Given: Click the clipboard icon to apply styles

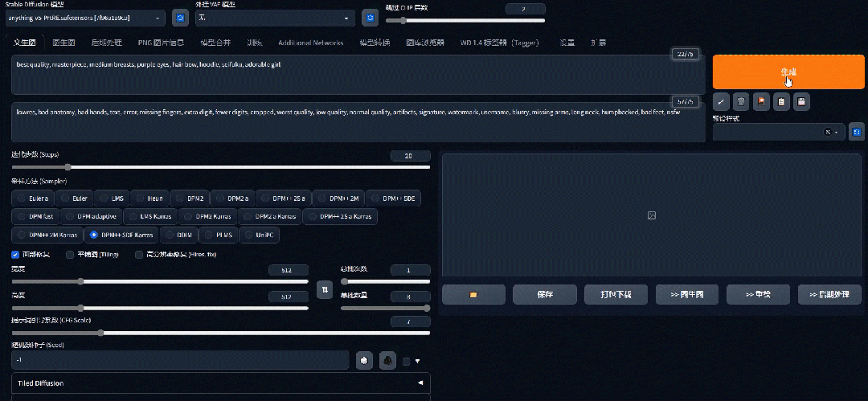Looking at the screenshot, I should (781, 101).
